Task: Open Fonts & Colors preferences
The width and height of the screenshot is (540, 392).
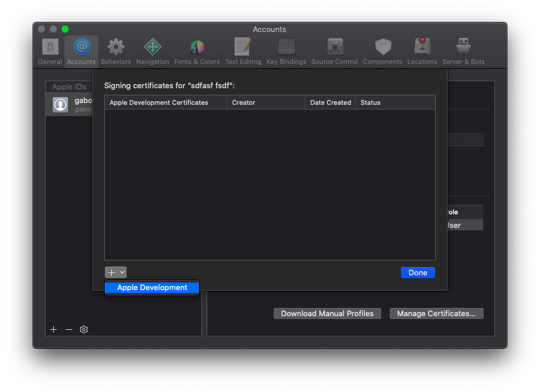Action: pyautogui.click(x=197, y=52)
